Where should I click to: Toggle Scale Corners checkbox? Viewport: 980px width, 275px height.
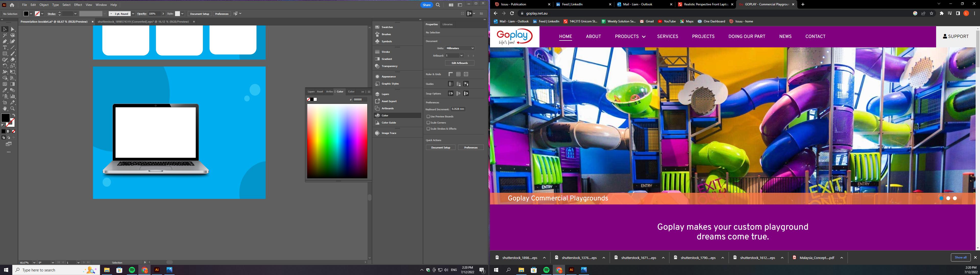tap(428, 123)
